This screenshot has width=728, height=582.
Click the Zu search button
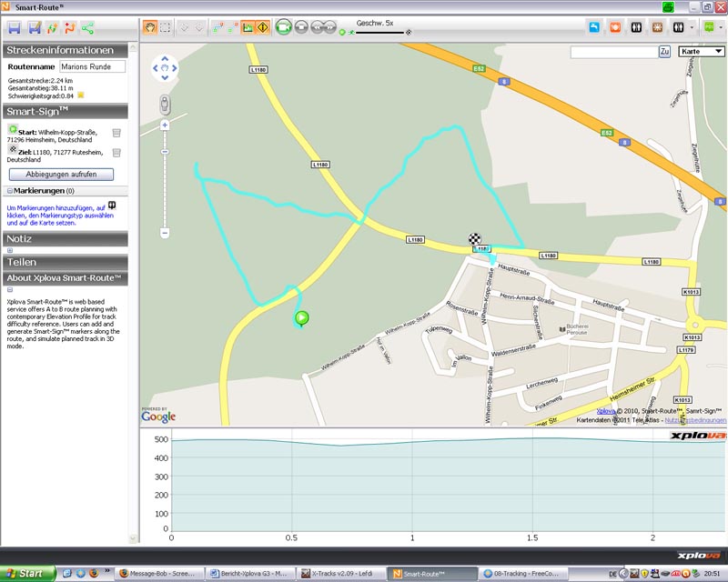[664, 52]
